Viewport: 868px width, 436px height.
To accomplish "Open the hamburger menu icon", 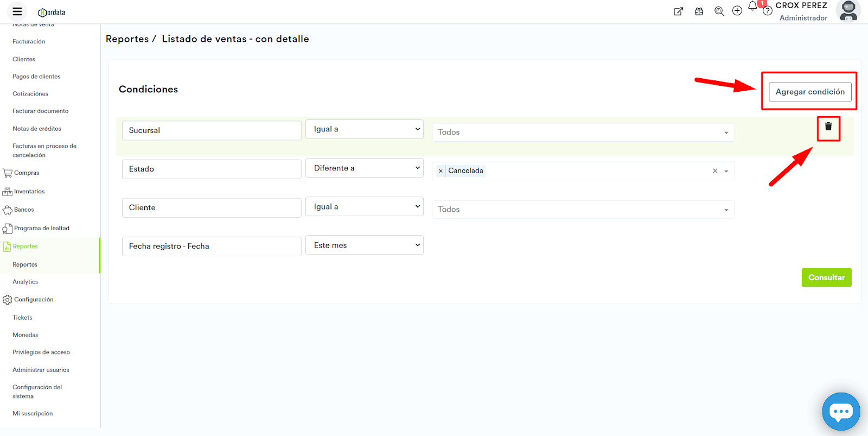I will [x=17, y=11].
